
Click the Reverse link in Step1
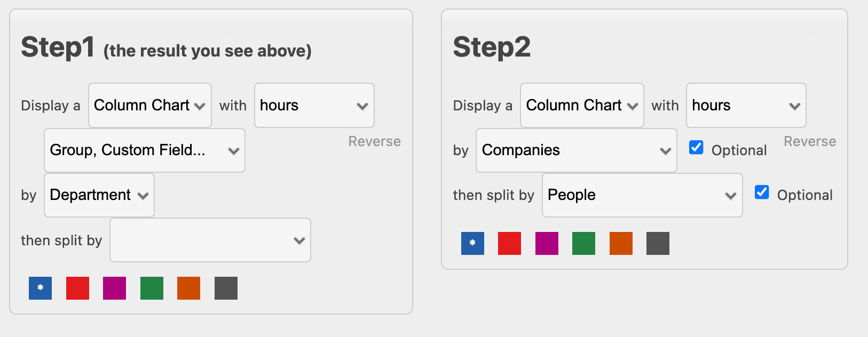pos(374,141)
